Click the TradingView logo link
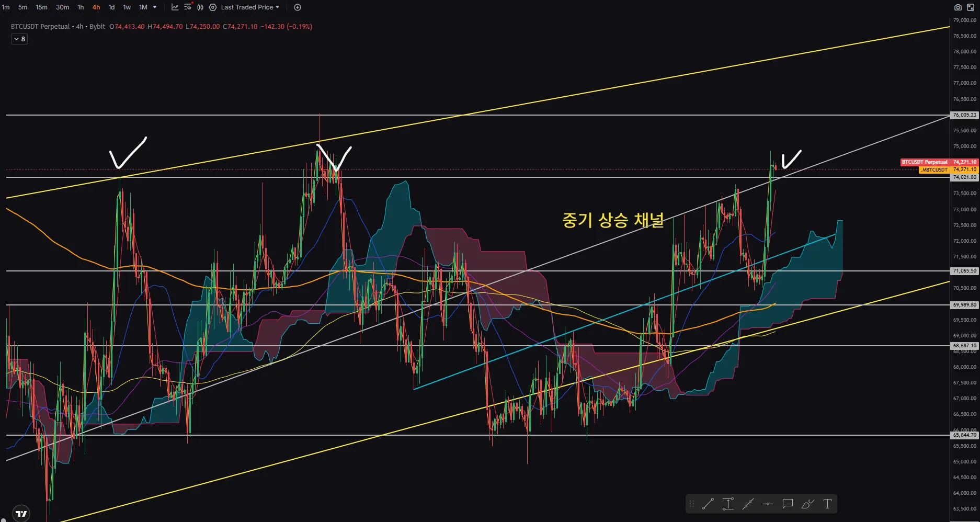 pos(21,514)
